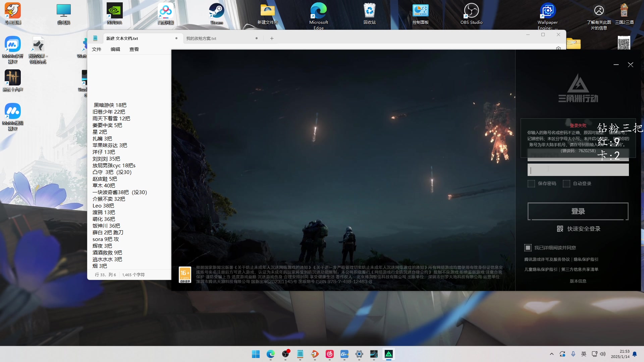Open Microsoft Edge desktop shortcut
Screen dimensions: 644x362
pyautogui.click(x=319, y=15)
